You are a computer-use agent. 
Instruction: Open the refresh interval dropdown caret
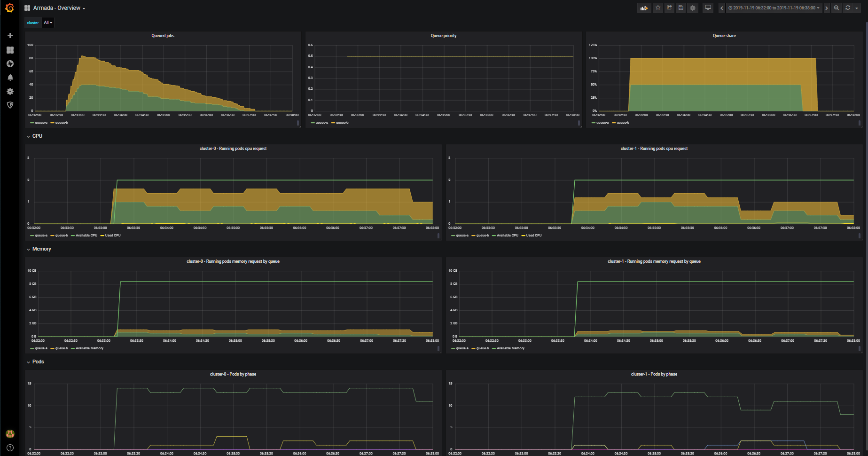pos(857,8)
